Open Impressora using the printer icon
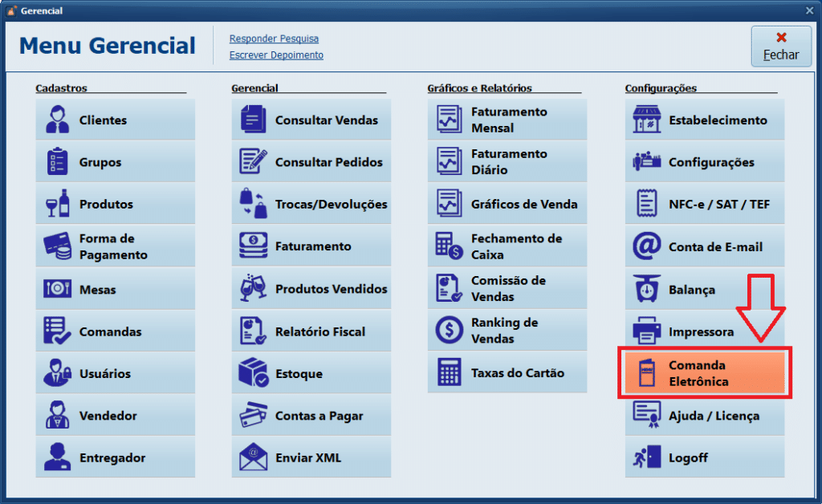 coord(647,331)
